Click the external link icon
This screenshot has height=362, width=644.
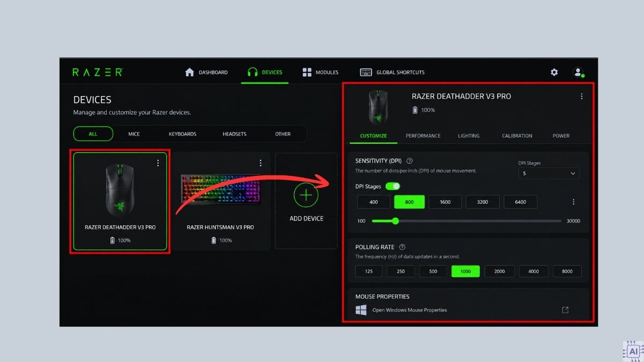pos(565,310)
